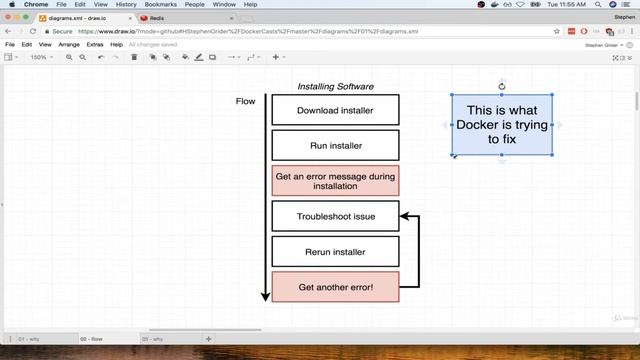Open the draw.io Edit menu
640x360 pixels.
pos(27,44)
